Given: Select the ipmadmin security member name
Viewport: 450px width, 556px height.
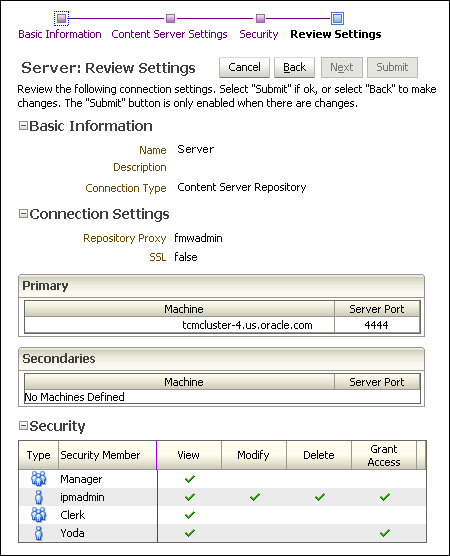Looking at the screenshot, I should [x=82, y=497].
